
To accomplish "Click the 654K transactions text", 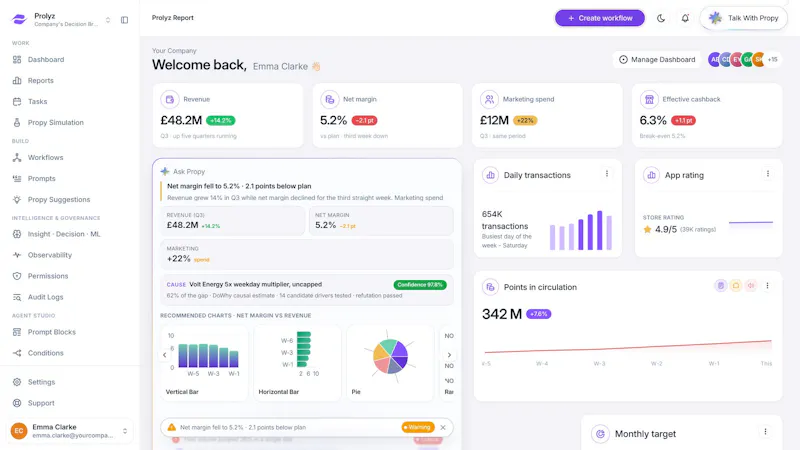I will point(505,220).
